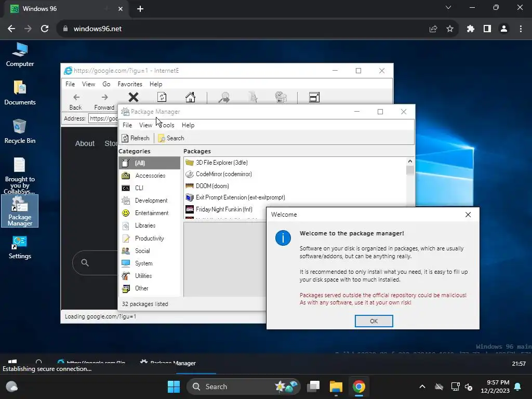
Task: Click Search in Package Manager toolbar
Action: pyautogui.click(x=171, y=138)
